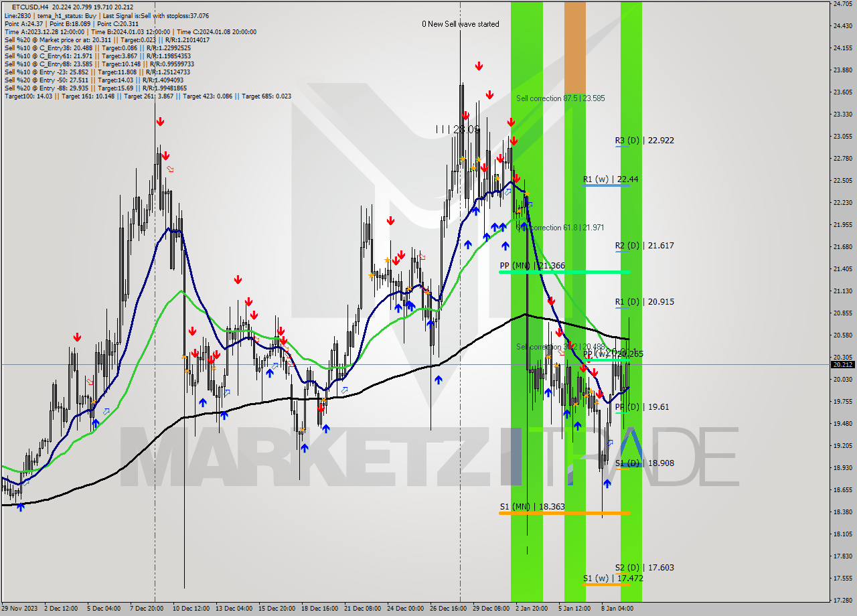This screenshot has width=857, height=616.
Task: Select the '5 Dec 04:00' date label
Action: tap(103, 609)
